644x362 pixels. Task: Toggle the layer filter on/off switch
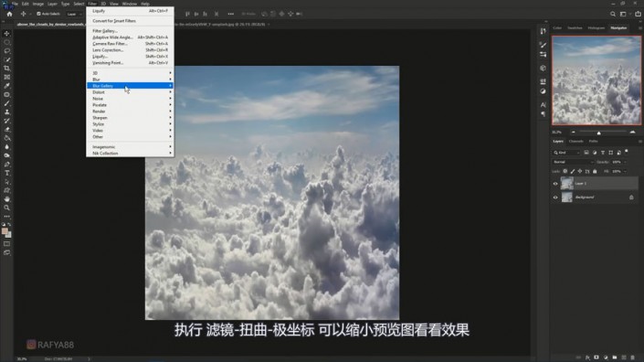tap(627, 152)
